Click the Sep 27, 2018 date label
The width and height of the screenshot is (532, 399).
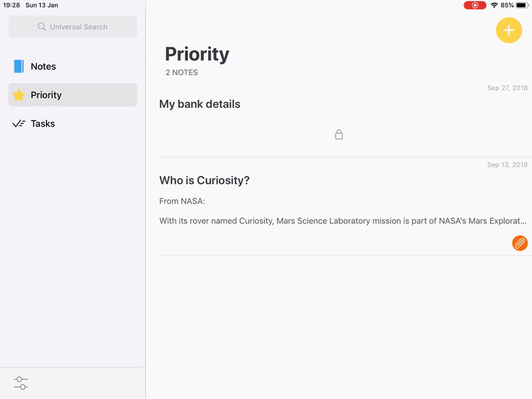507,88
